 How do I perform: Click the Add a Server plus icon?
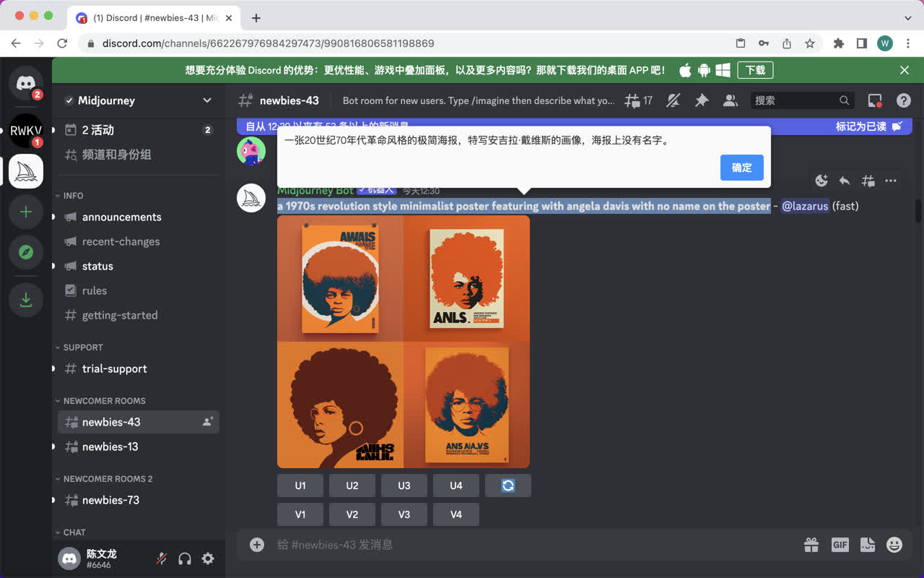click(26, 212)
